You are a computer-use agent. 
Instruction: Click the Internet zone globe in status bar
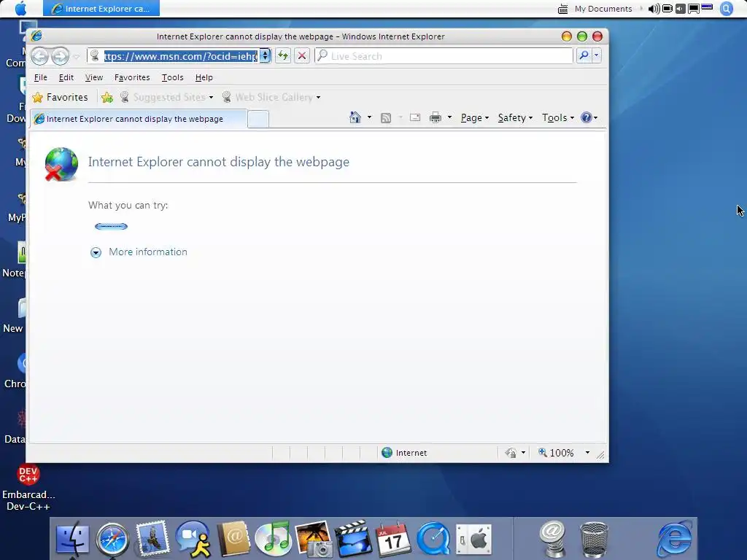pos(387,452)
